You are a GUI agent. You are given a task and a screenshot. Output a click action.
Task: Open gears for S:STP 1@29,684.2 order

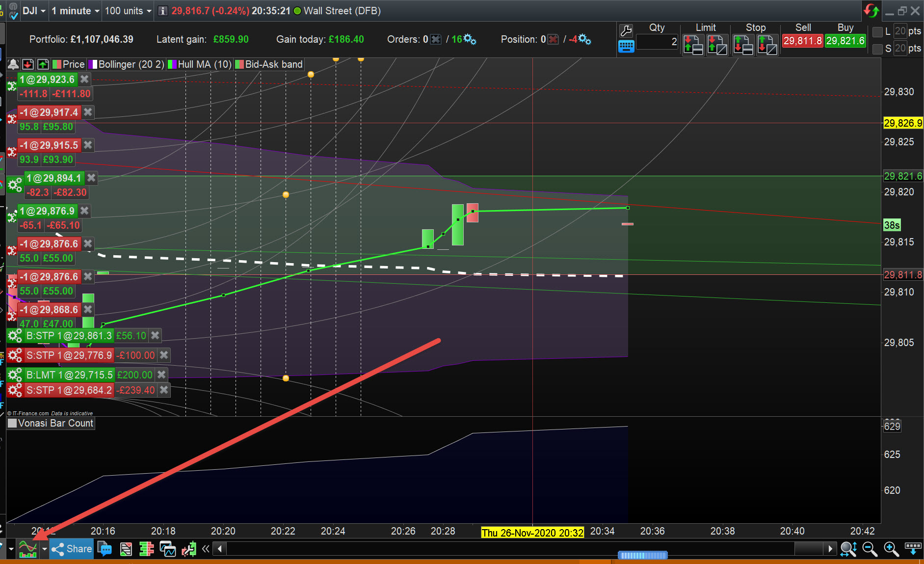(x=15, y=390)
